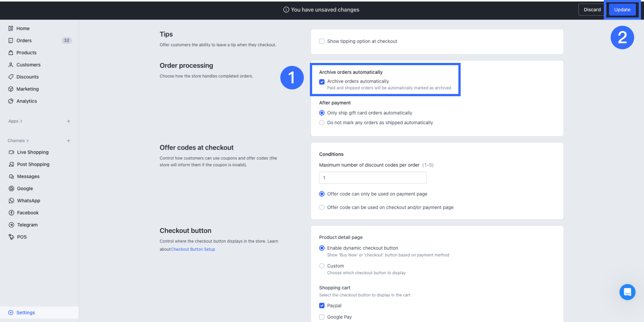Click the Settings gear icon
The image size is (644, 322).
[x=11, y=313]
